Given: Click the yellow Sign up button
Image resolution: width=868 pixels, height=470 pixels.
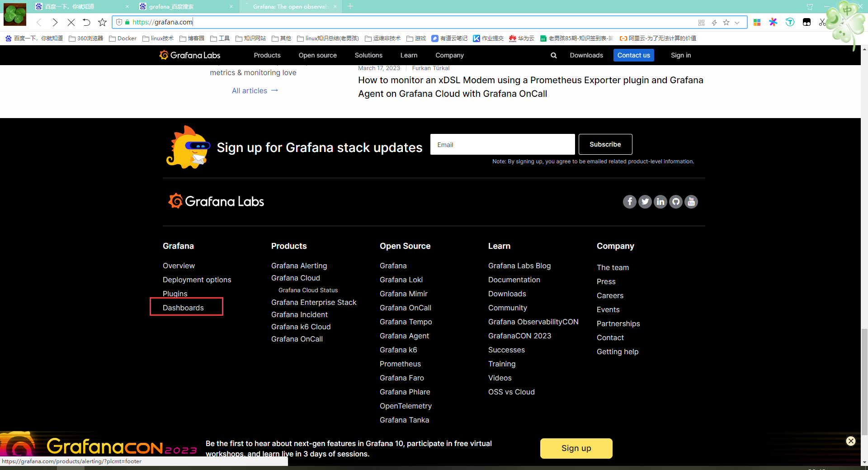Looking at the screenshot, I should pos(576,448).
